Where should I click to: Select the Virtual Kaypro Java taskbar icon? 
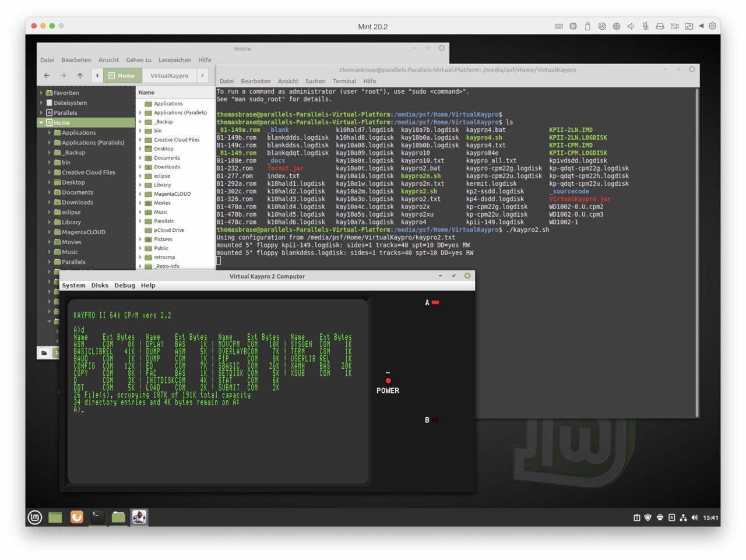139,517
